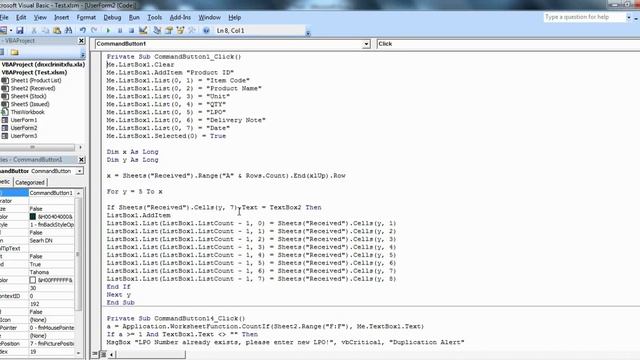
Task: Open the File menu
Action: (x=4, y=18)
